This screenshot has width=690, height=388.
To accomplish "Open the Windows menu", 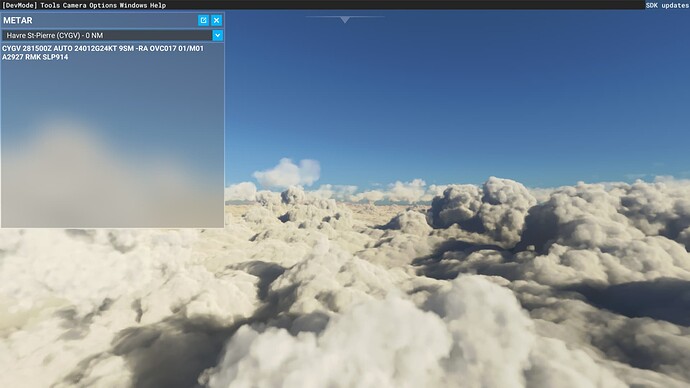I will (133, 5).
